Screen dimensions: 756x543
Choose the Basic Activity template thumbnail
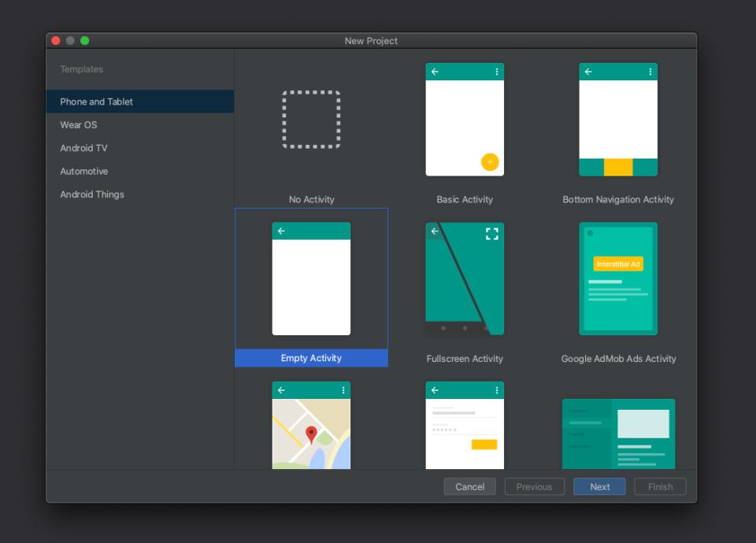[465, 120]
